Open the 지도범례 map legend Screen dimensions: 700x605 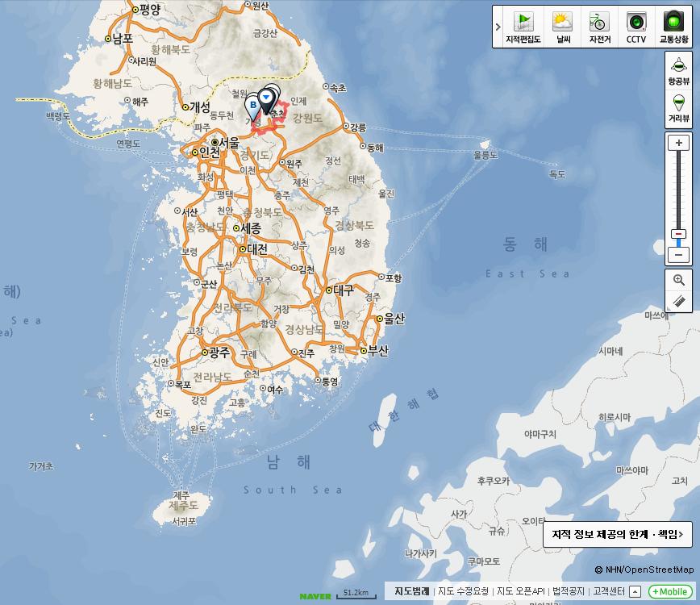(x=411, y=592)
